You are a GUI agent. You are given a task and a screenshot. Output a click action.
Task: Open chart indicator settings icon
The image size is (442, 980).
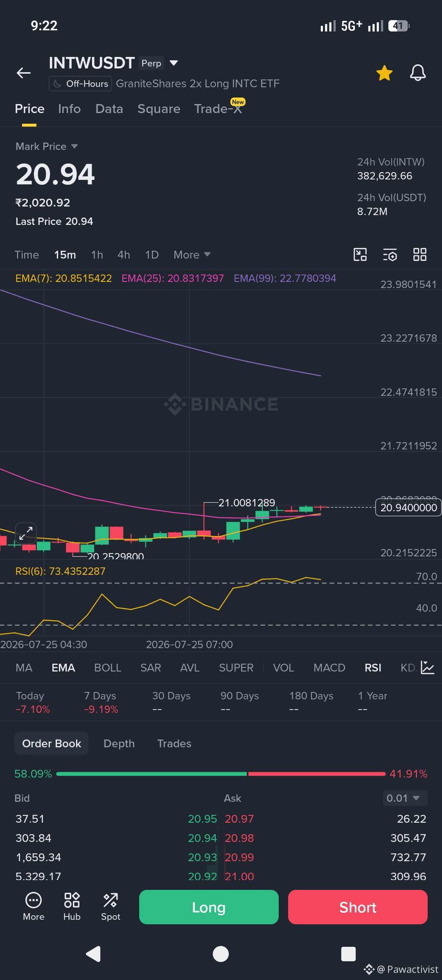390,254
